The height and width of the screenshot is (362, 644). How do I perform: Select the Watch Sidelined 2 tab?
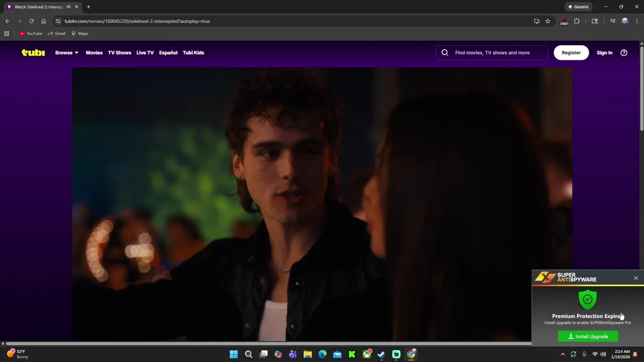(x=42, y=7)
